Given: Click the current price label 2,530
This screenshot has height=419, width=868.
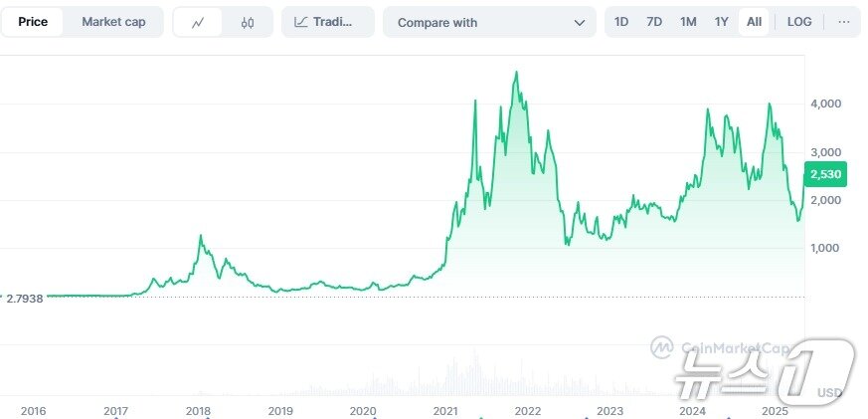Looking at the screenshot, I should pos(826,175).
